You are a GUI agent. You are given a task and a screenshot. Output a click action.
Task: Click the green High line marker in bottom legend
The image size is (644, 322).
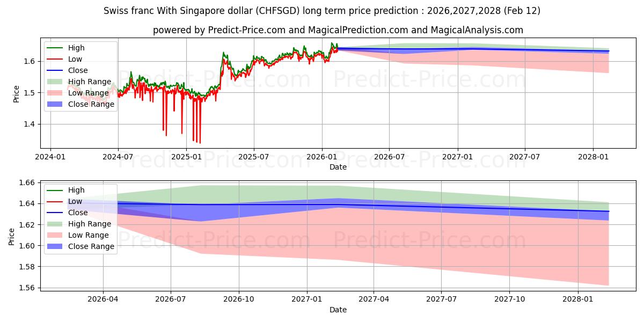(x=56, y=191)
